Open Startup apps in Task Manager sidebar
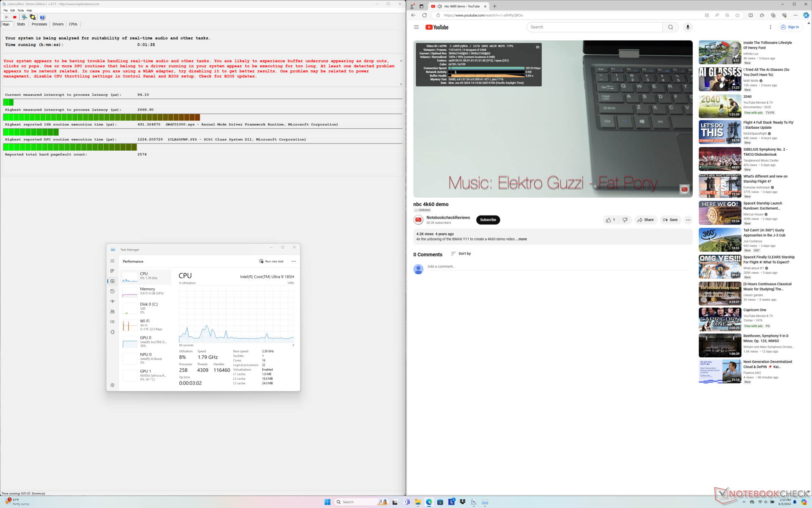This screenshot has width=812, height=508. 112,301
